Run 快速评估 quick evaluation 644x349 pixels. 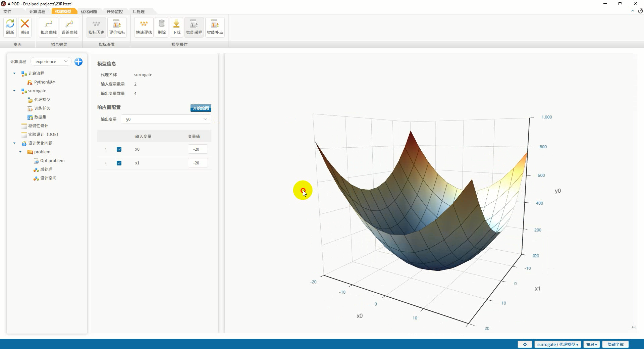click(144, 27)
